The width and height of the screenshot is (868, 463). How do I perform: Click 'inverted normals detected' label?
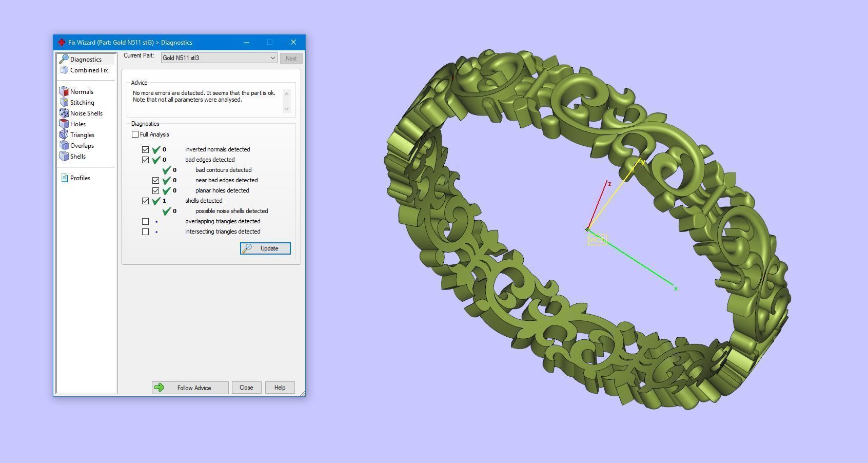(x=218, y=149)
